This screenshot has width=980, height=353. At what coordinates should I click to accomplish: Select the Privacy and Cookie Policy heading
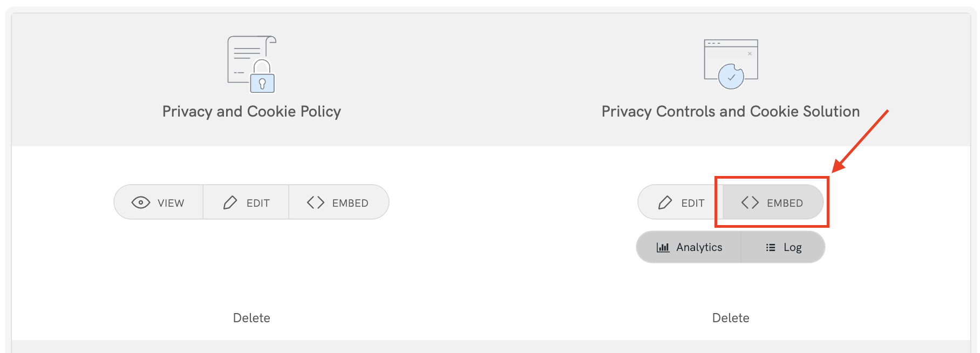251,111
